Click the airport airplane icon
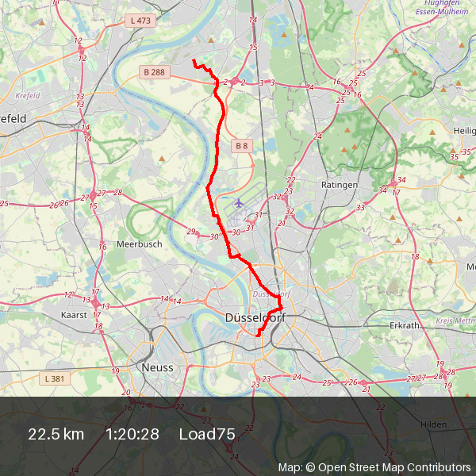Image resolution: width=476 pixels, height=476 pixels. click(x=239, y=203)
